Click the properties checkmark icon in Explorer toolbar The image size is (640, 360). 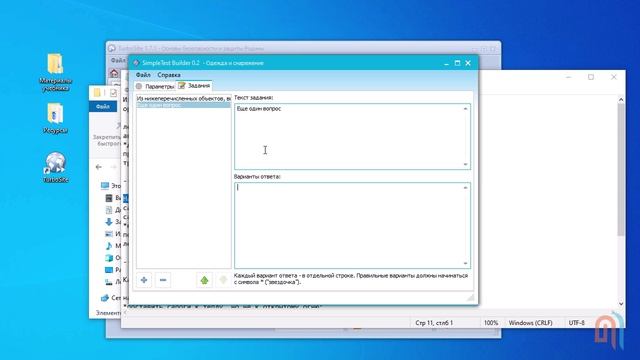tap(113, 93)
